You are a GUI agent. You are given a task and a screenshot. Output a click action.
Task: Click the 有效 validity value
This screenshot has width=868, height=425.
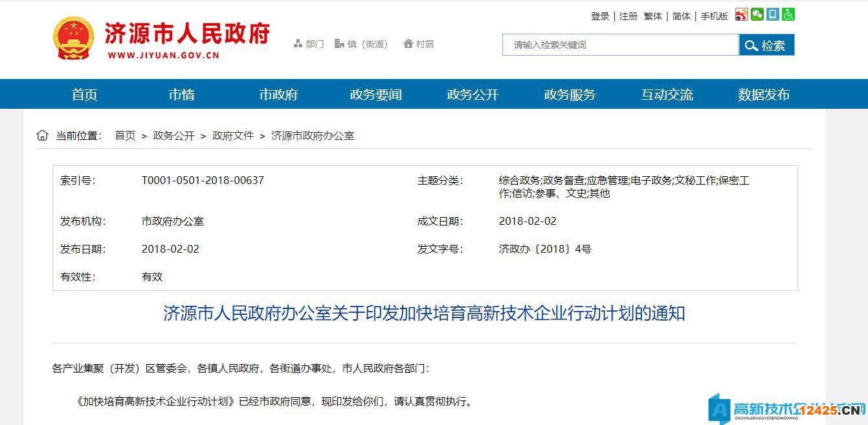[x=152, y=277]
